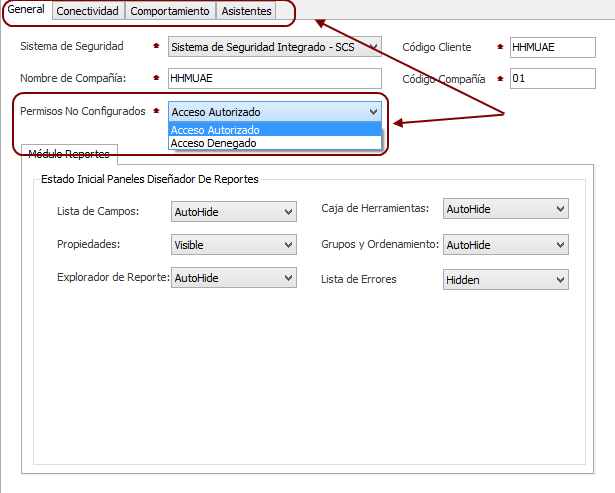Expand the Caja de Herramientas dropdown
Image resolution: width=615 pixels, height=493 pixels.
coord(505,209)
